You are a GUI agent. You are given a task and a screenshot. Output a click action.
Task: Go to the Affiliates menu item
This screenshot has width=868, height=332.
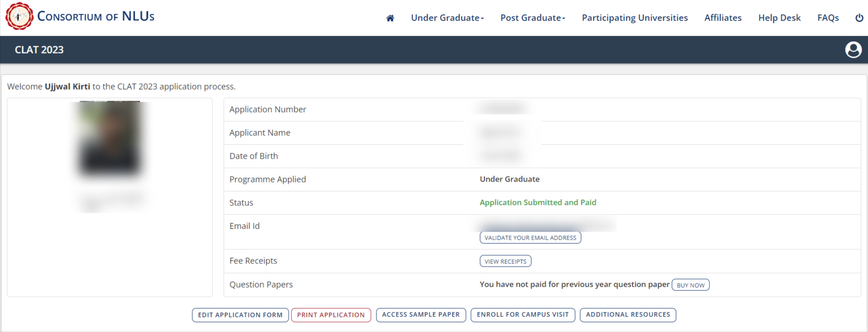[723, 18]
